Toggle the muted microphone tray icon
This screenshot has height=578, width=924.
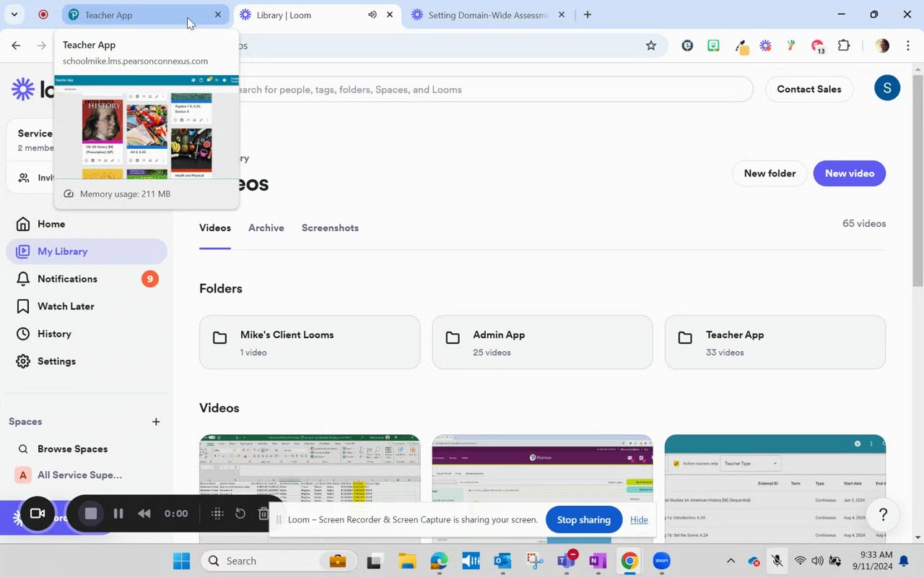tap(777, 561)
